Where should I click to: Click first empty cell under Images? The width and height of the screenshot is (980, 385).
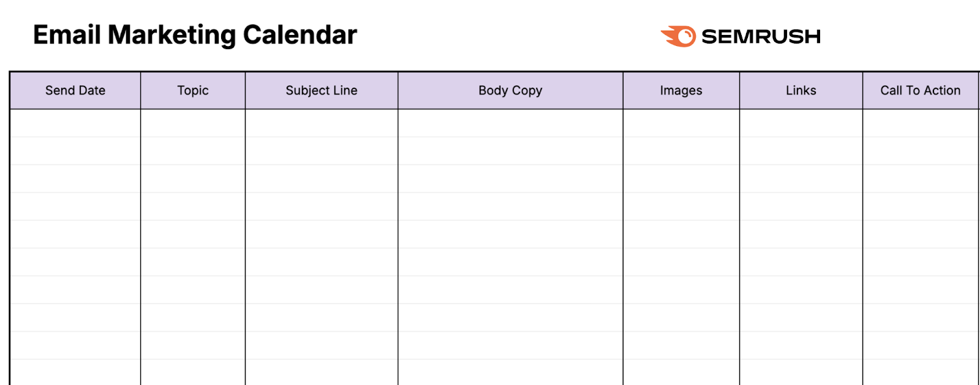click(x=681, y=123)
